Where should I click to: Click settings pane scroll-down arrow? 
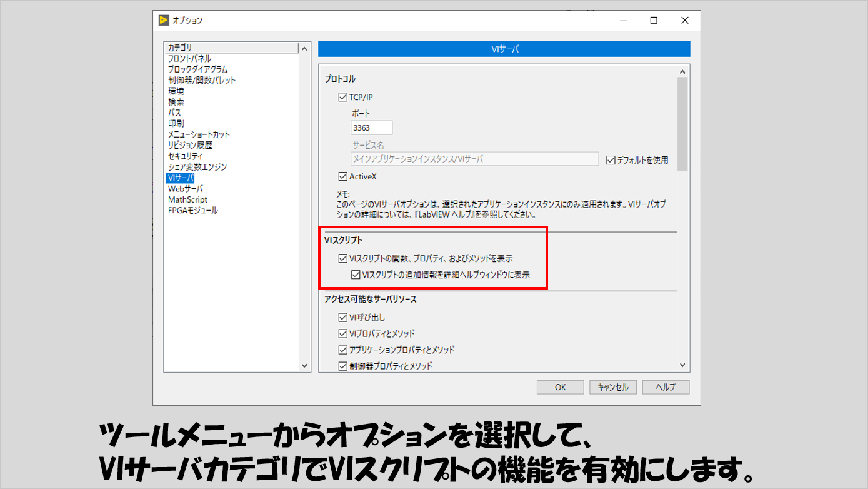(682, 366)
